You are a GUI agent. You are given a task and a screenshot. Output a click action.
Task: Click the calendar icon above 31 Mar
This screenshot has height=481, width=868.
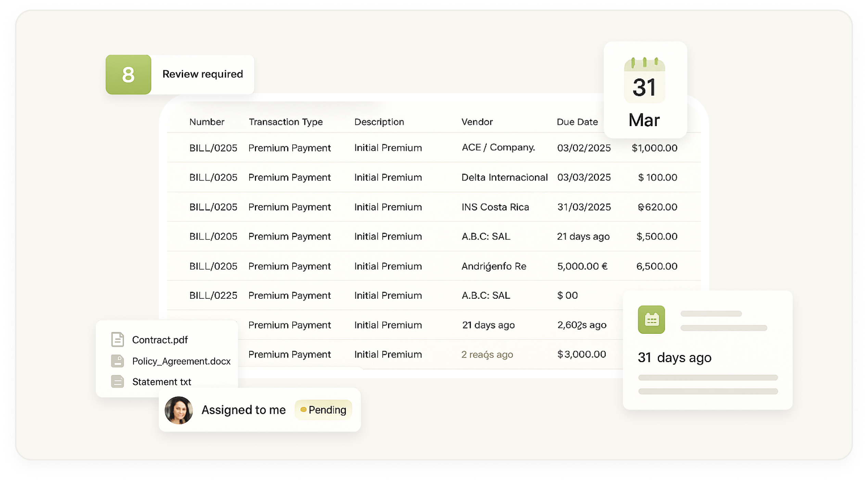coord(644,81)
